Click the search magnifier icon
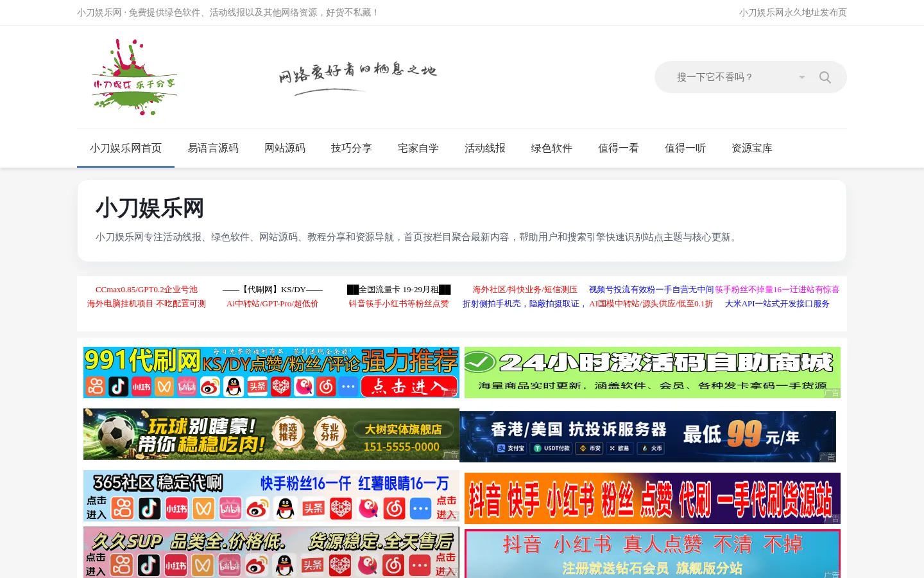Image resolution: width=924 pixels, height=578 pixels. coord(825,77)
